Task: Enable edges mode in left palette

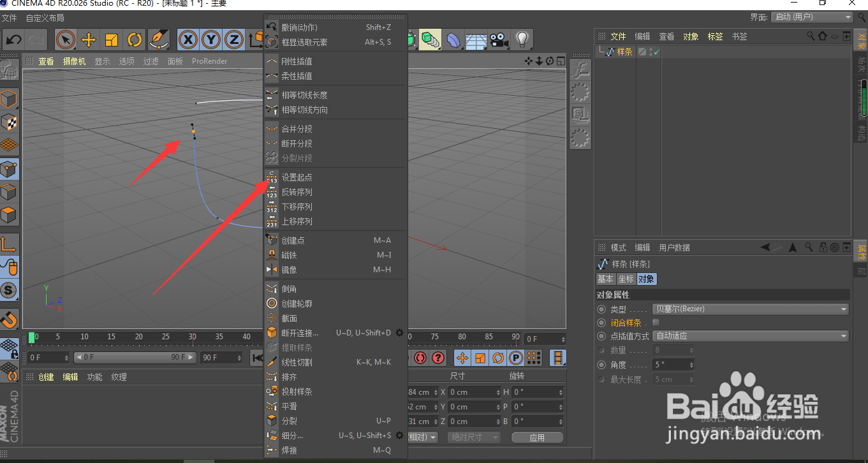Action: 9,192
